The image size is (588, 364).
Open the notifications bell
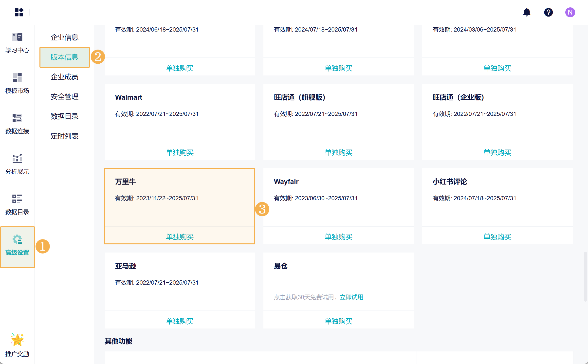click(527, 12)
